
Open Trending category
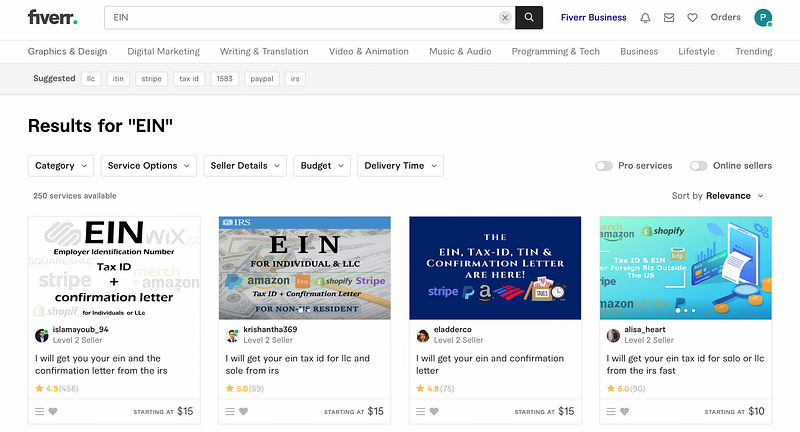pyautogui.click(x=754, y=52)
